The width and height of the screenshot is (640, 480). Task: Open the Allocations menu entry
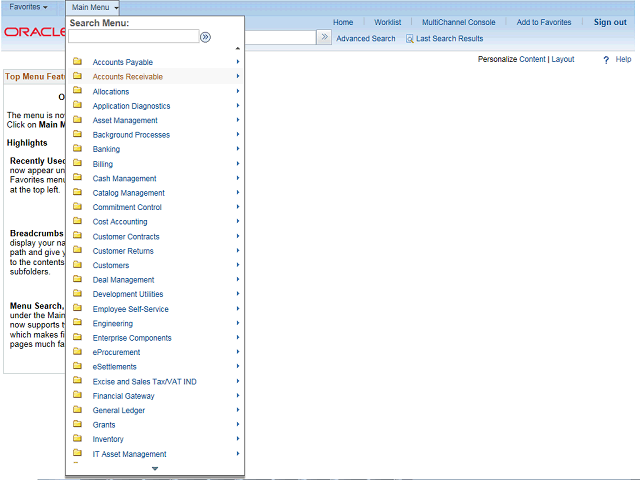tap(111, 91)
